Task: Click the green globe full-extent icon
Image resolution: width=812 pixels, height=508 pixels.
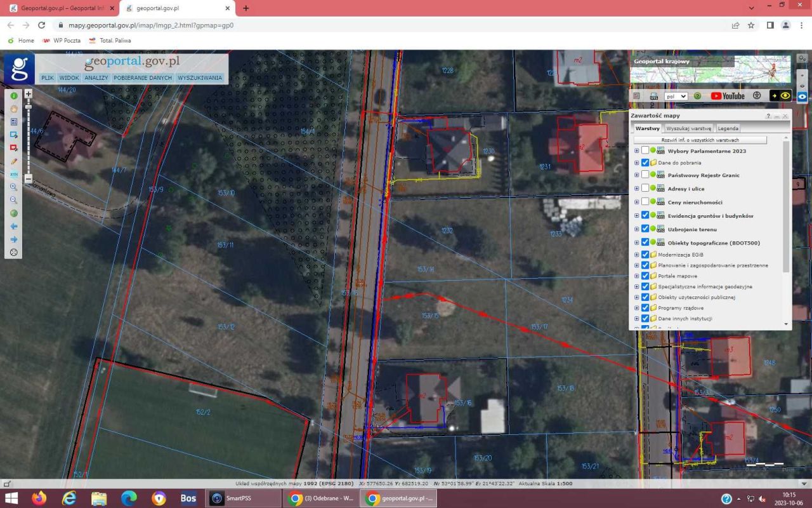Action: point(13,213)
